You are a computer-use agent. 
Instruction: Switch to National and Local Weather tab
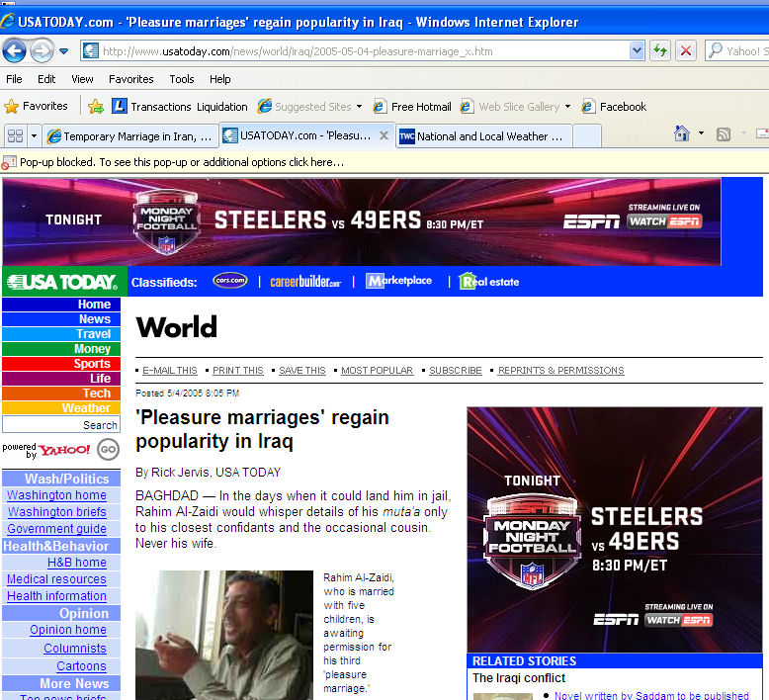(483, 136)
